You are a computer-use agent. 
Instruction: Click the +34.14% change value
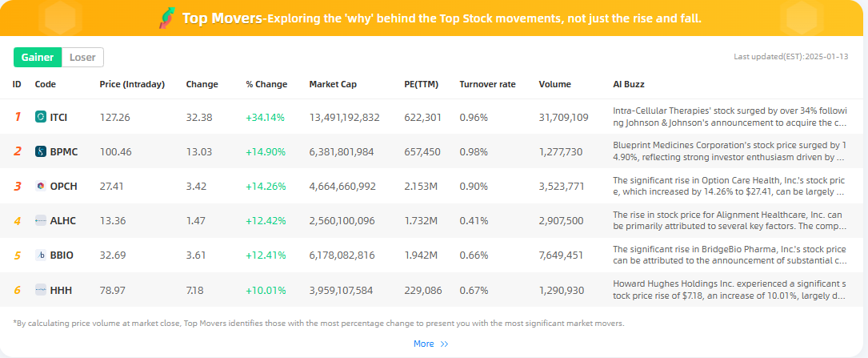pos(265,118)
